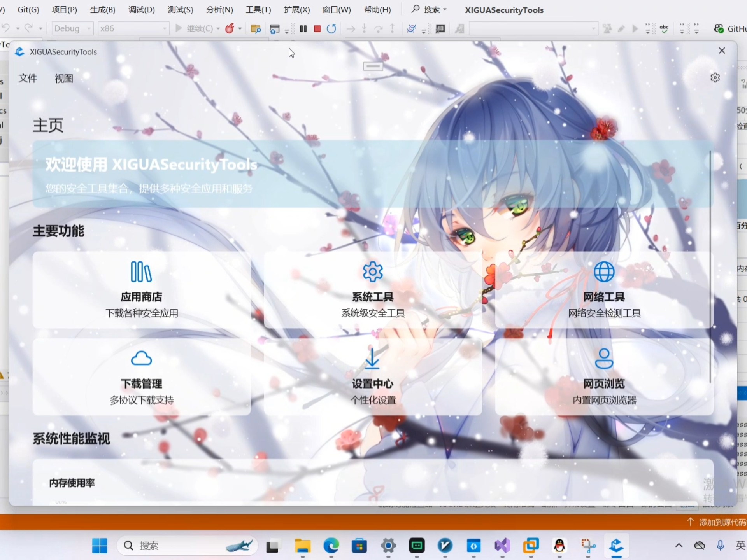Open Microsoft Edge from the taskbar
The height and width of the screenshot is (560, 747).
pyautogui.click(x=331, y=546)
